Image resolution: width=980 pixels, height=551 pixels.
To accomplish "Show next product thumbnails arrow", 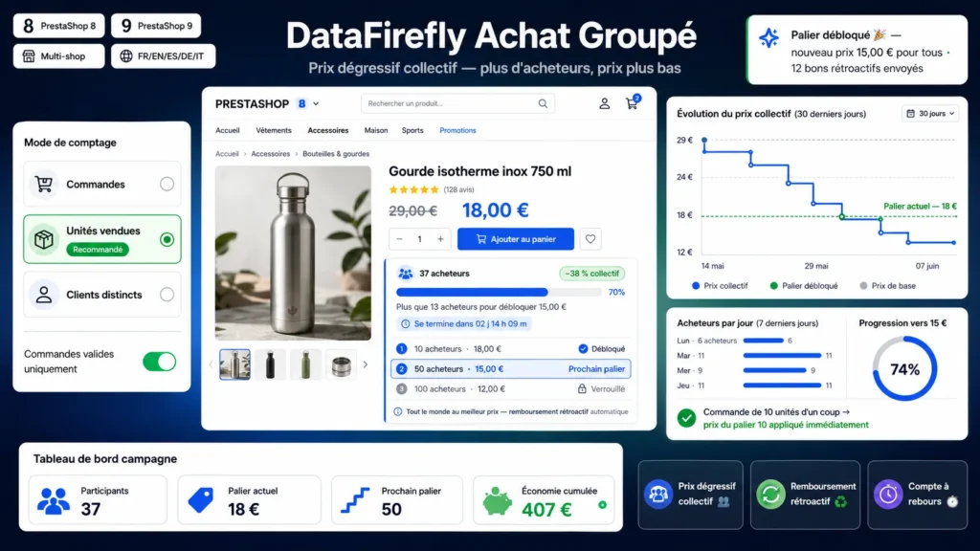I will (x=366, y=364).
